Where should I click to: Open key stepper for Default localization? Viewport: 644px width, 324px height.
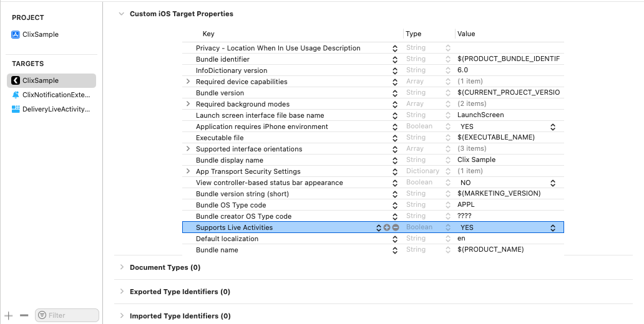click(394, 239)
